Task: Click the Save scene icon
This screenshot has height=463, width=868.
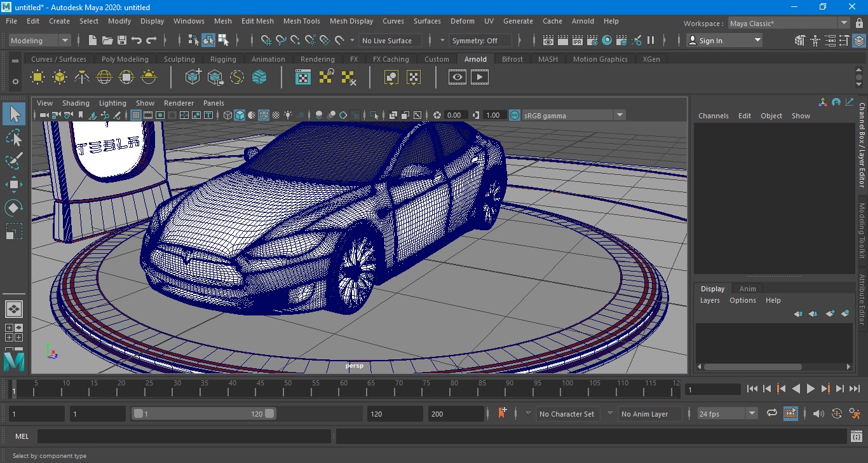Action: [122, 41]
